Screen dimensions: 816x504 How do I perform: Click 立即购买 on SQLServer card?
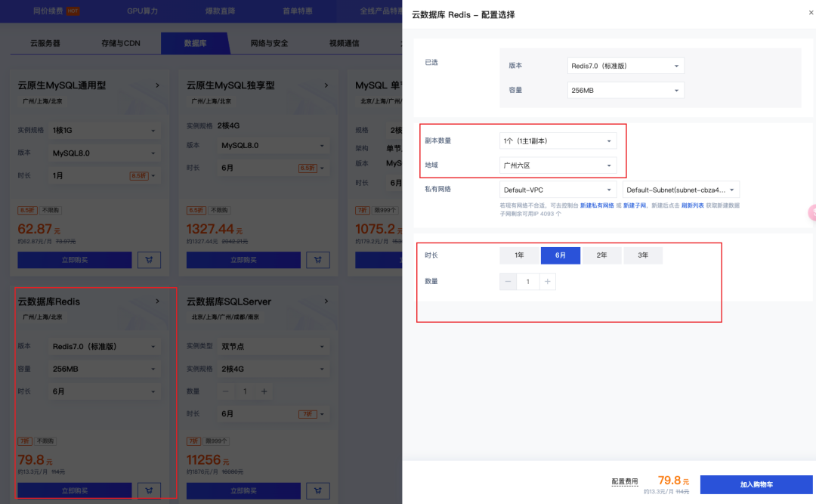tap(243, 490)
